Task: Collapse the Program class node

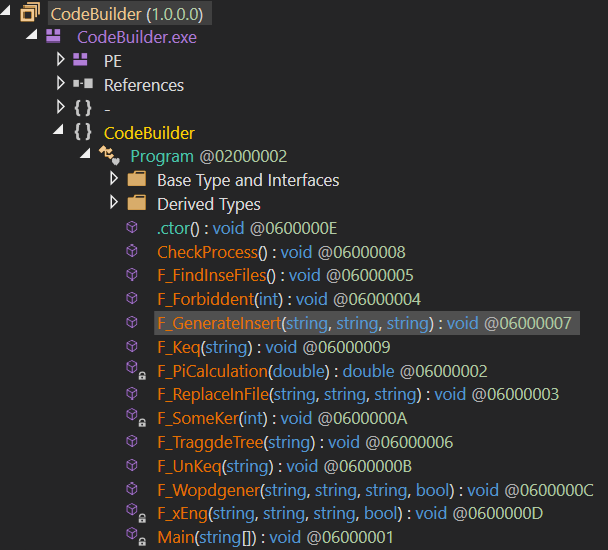Action: (x=87, y=157)
